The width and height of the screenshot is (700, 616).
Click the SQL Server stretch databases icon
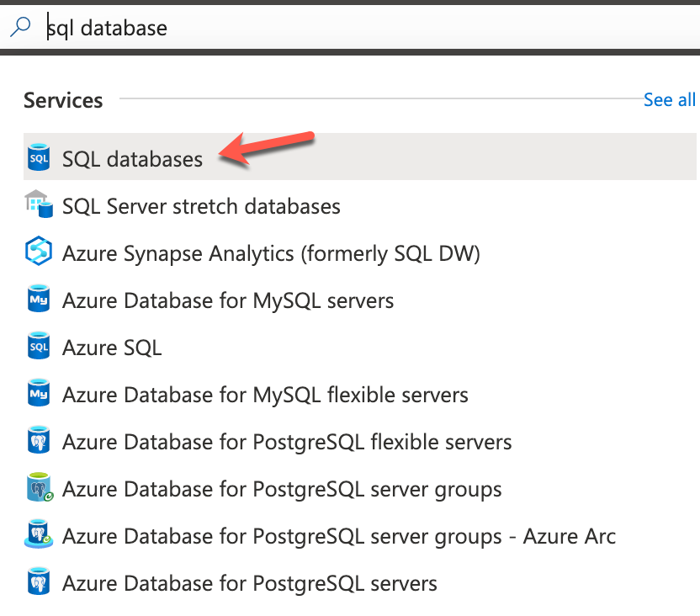[x=39, y=204]
